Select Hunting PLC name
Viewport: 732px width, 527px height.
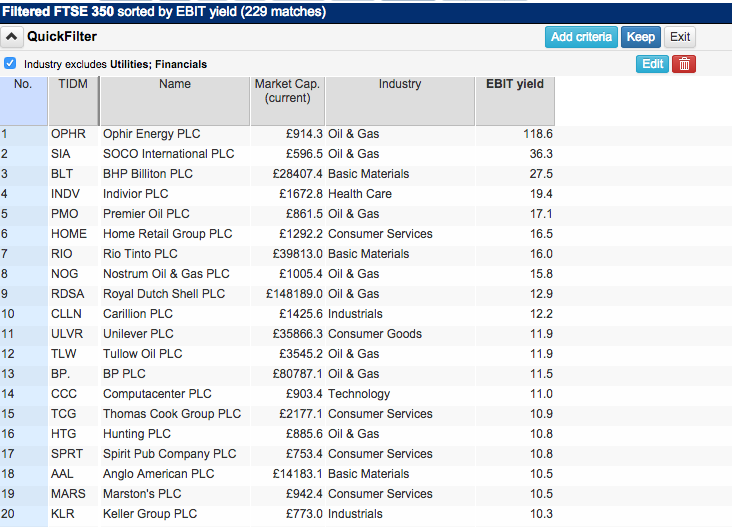(x=137, y=434)
